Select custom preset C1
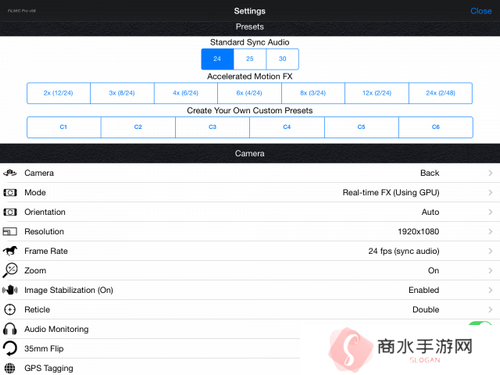The height and width of the screenshot is (375, 500). point(64,127)
